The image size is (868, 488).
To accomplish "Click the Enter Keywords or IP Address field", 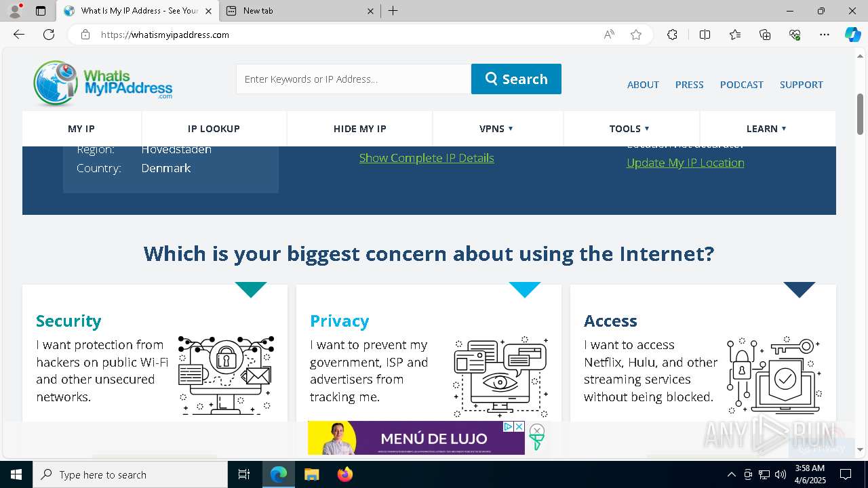I will pyautogui.click(x=353, y=79).
